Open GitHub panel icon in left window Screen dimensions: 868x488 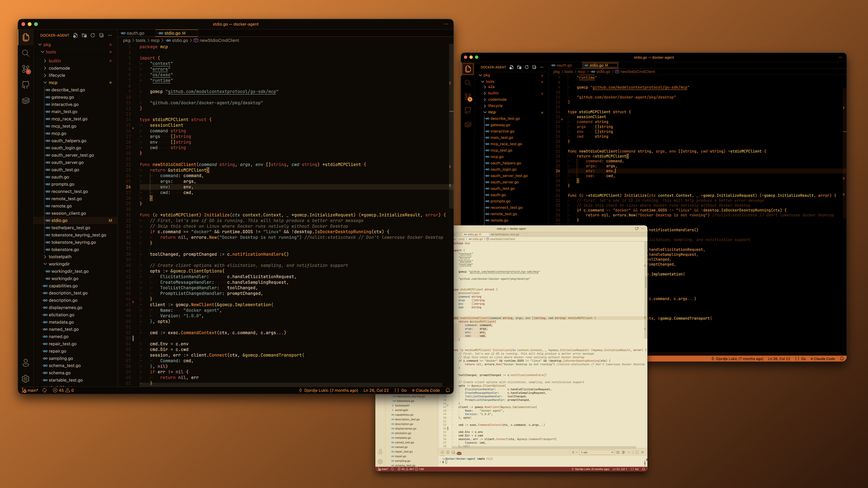(x=26, y=85)
